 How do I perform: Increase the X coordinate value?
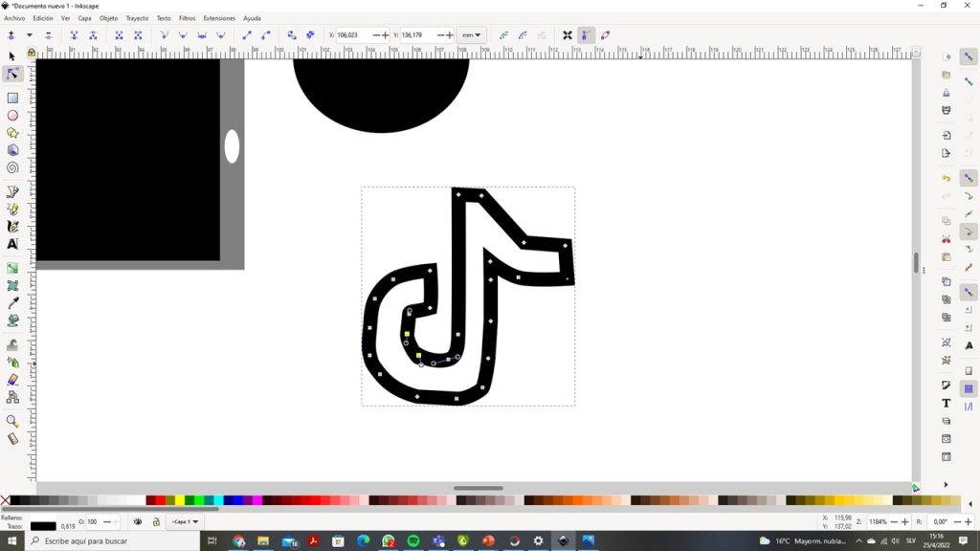pos(385,35)
